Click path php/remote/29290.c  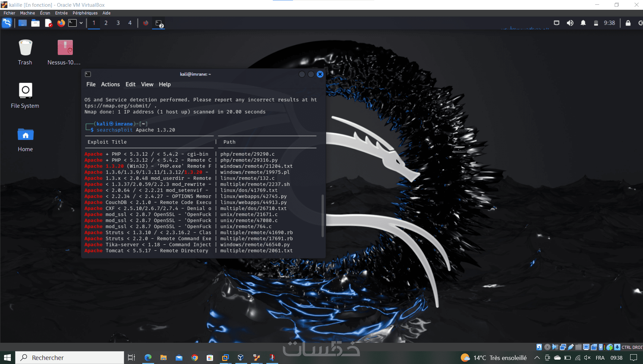[x=247, y=154]
